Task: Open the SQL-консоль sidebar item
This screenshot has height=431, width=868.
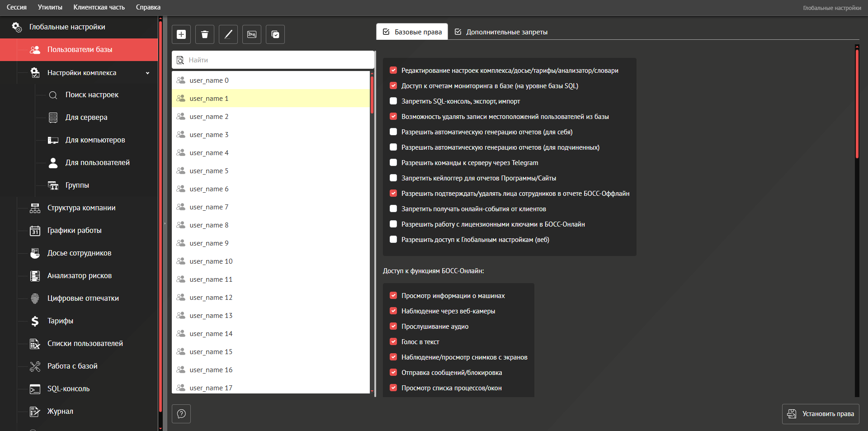Action: pyautogui.click(x=68, y=389)
